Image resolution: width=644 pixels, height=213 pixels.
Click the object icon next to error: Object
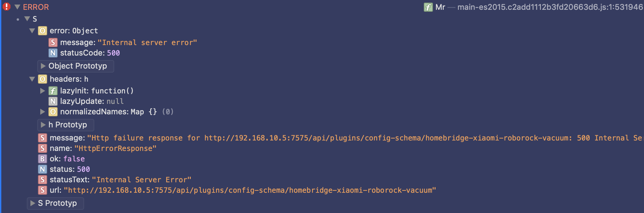(43, 31)
